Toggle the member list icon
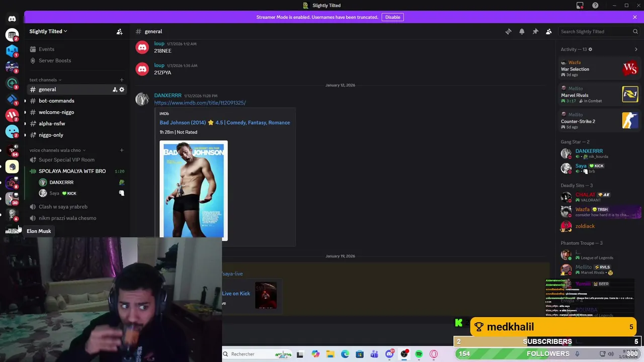644x362 pixels. click(x=549, y=32)
